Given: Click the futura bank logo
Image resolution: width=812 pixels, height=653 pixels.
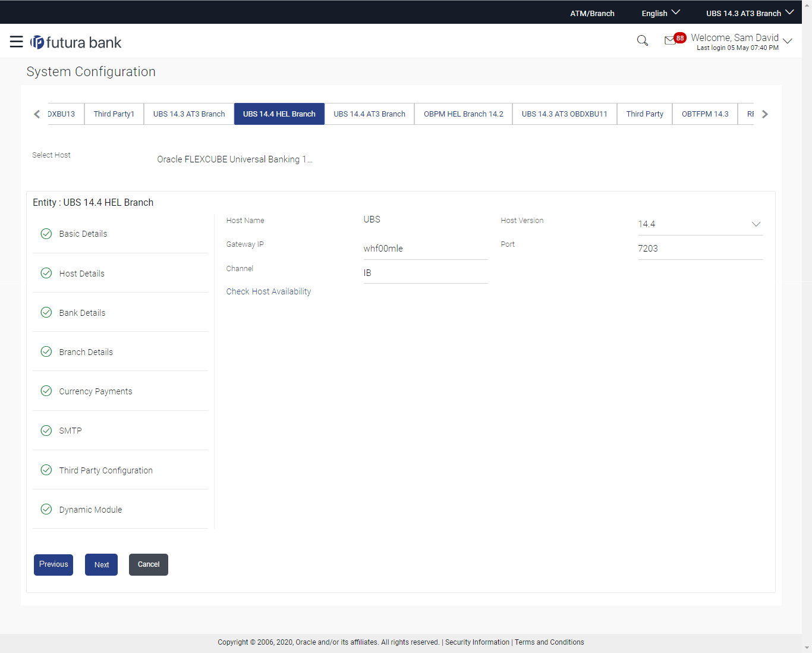Looking at the screenshot, I should coord(75,42).
